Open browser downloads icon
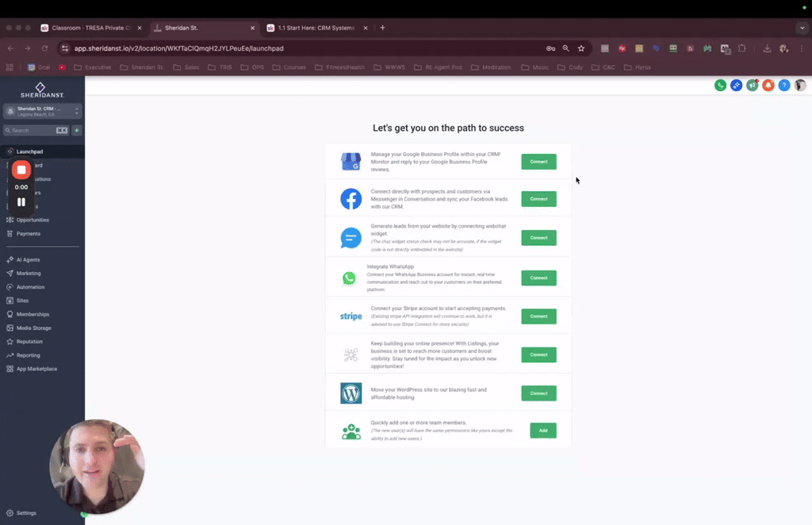 pos(767,48)
